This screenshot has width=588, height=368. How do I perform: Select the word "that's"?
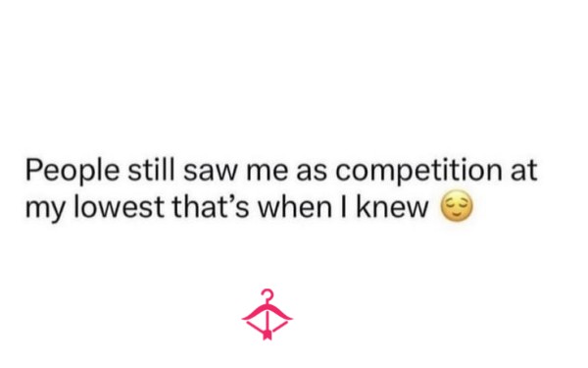click(x=211, y=206)
